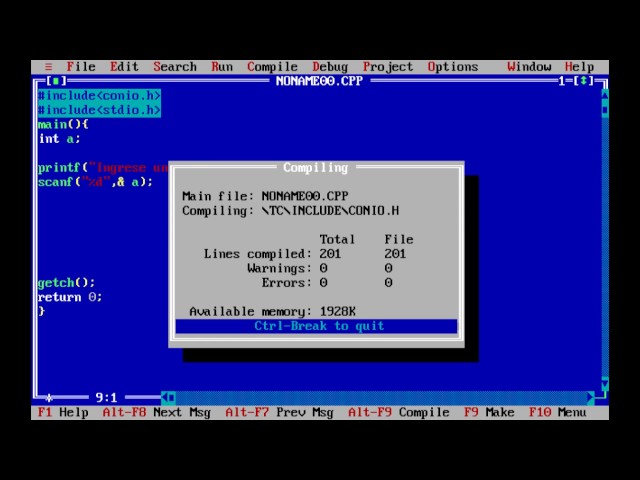
Task: Click the Compiling dialog title
Action: (316, 167)
